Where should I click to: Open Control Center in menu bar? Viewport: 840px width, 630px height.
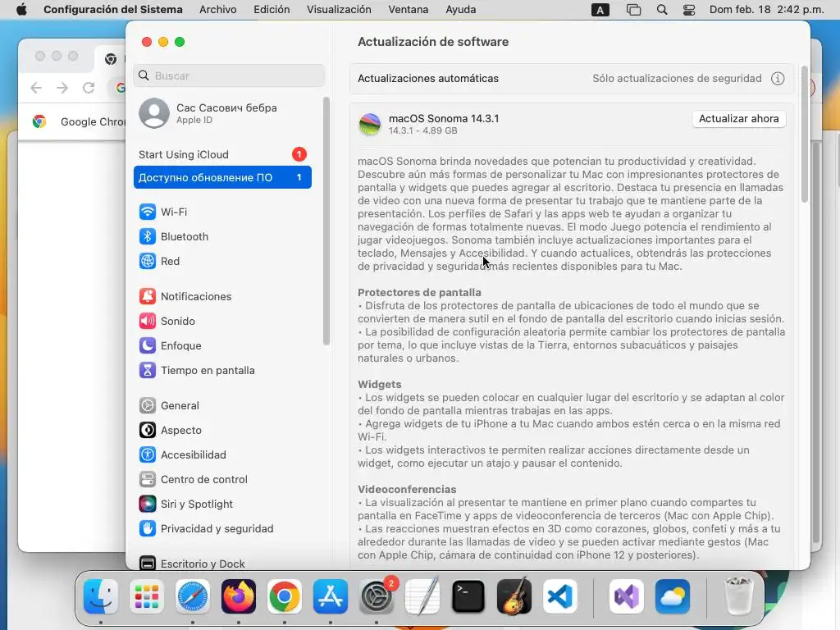coord(689,10)
